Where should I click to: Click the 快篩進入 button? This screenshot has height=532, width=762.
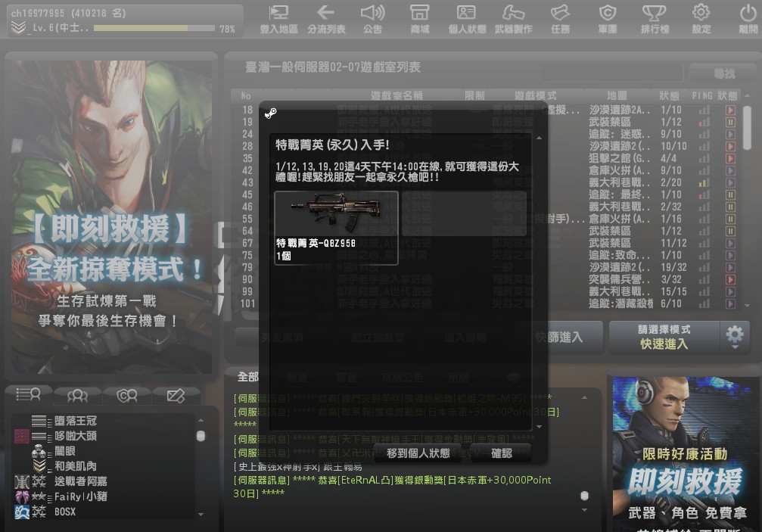coord(559,338)
